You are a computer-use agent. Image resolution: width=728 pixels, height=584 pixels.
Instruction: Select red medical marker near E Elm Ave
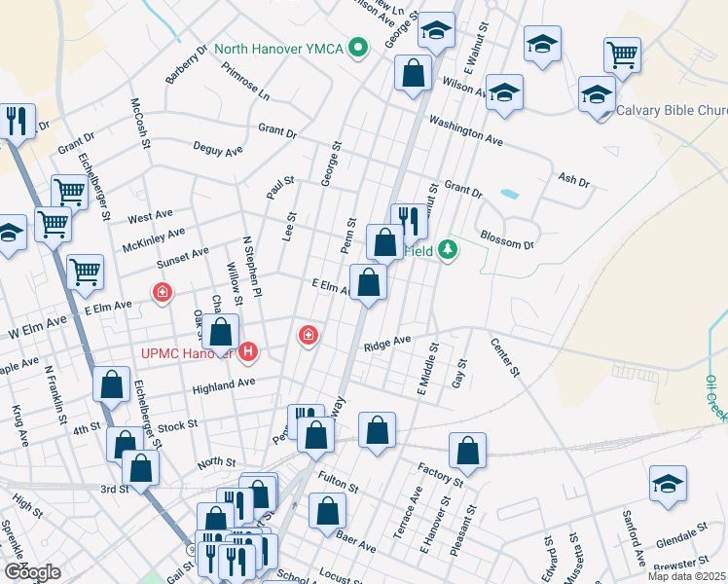(x=162, y=292)
